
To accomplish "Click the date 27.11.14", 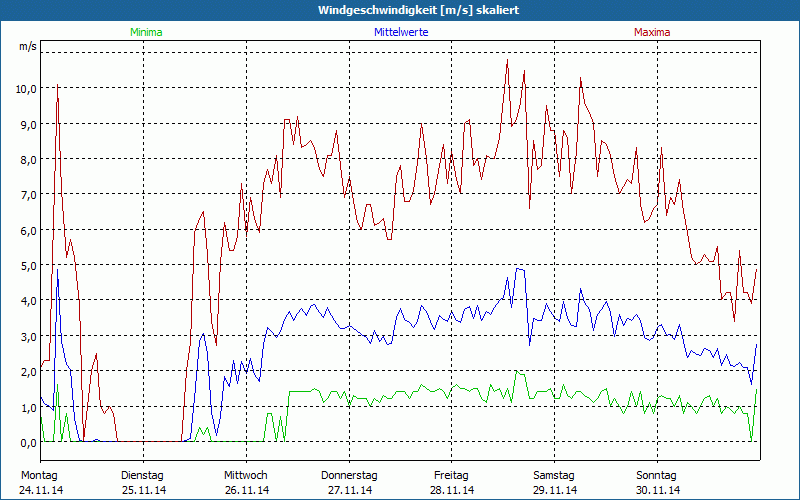I will click(350, 490).
